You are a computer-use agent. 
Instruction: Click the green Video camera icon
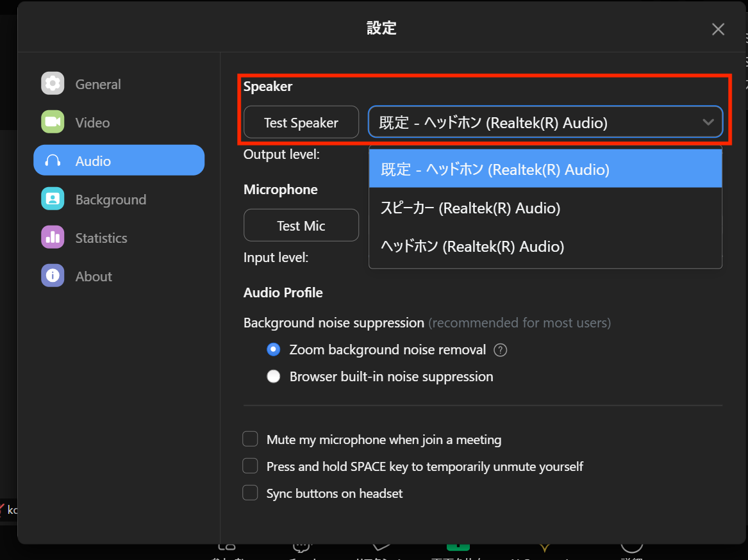(x=53, y=122)
